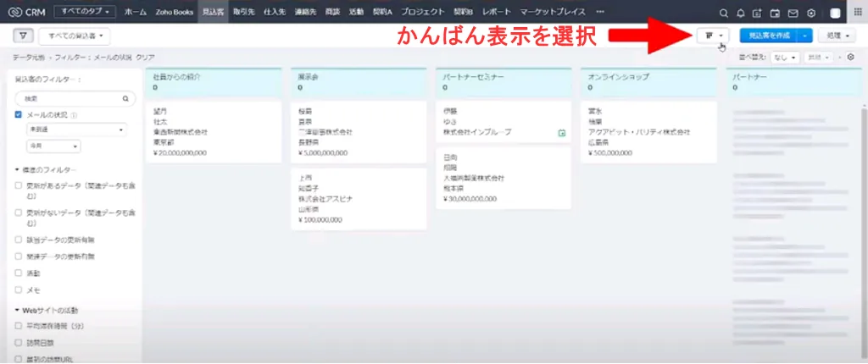Uncheck the メールの状況 filter checkbox
This screenshot has height=364, width=868.
point(19,115)
